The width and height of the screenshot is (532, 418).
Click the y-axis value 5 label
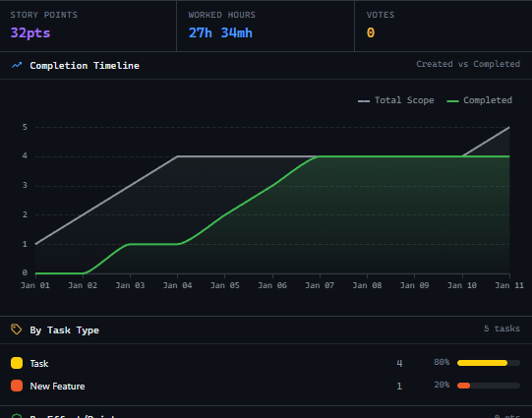pos(25,127)
